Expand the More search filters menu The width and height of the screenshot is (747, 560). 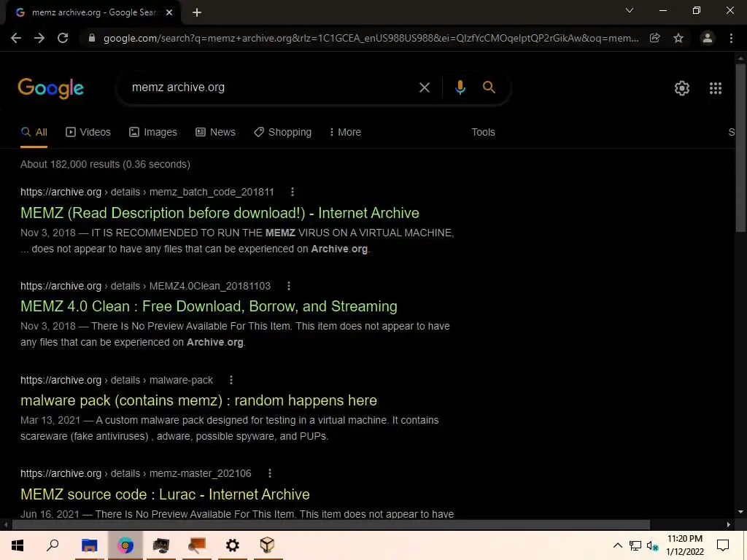(x=345, y=133)
